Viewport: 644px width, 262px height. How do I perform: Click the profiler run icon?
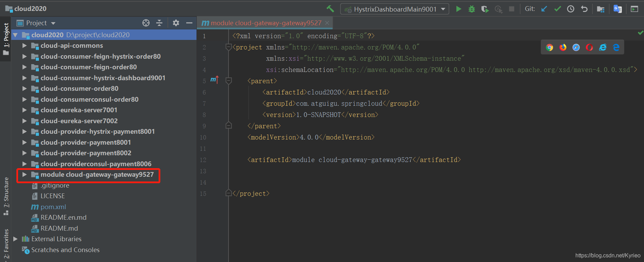pos(498,9)
